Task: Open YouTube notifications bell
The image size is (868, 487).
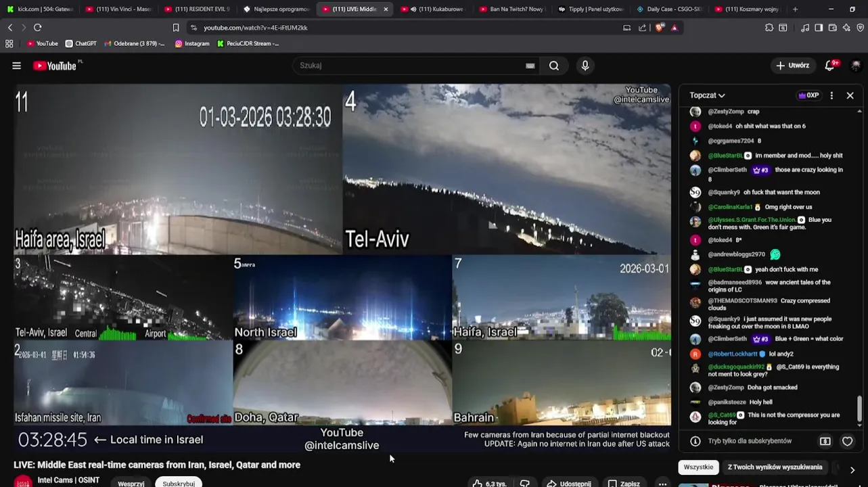Action: tap(830, 66)
